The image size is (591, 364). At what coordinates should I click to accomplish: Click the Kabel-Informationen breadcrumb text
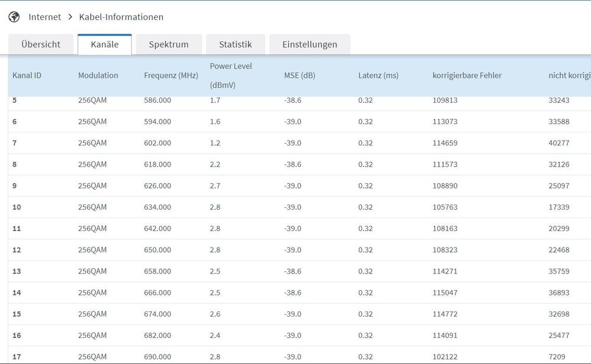point(121,17)
